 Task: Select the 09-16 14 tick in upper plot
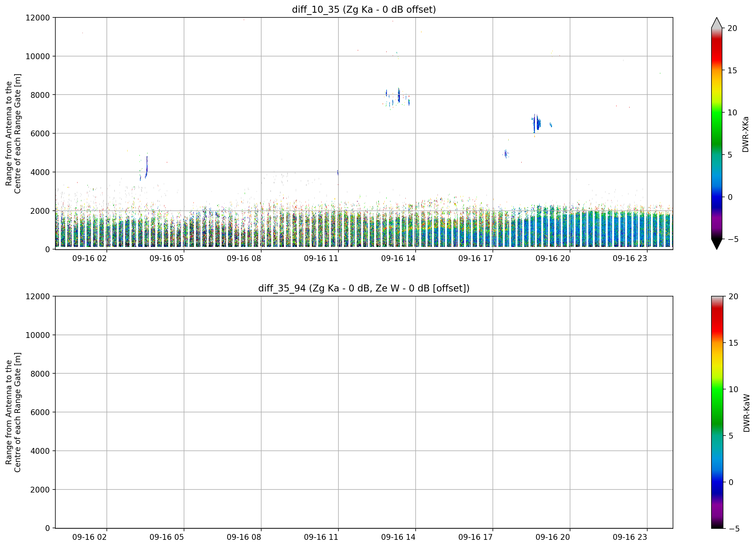click(x=398, y=259)
